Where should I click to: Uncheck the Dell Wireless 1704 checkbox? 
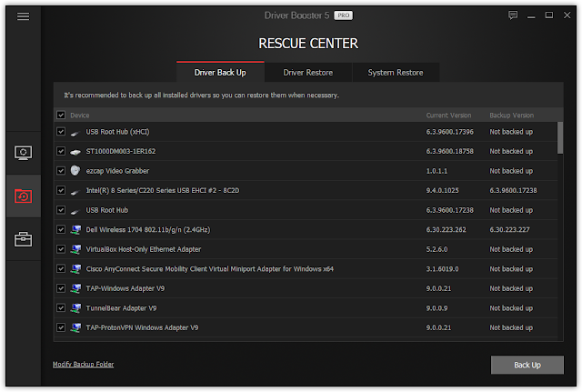[x=61, y=229]
